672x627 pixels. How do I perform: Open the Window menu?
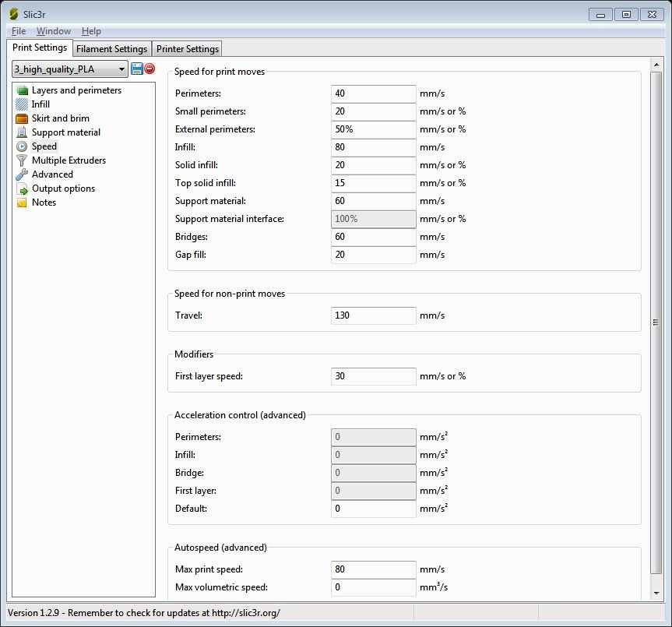click(x=54, y=31)
